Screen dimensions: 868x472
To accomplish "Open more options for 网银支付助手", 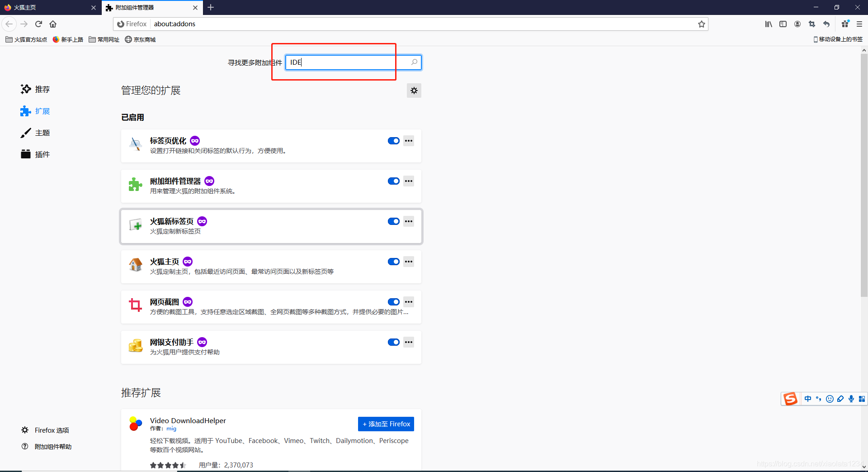I will 409,342.
